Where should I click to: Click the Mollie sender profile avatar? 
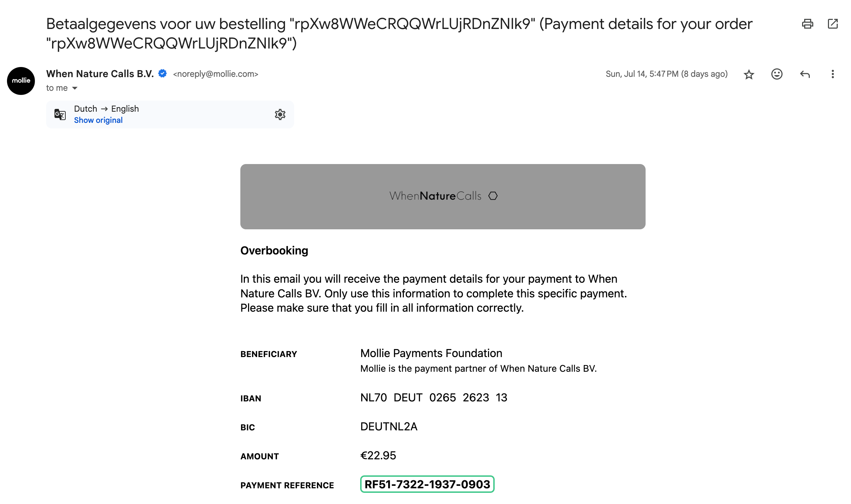point(21,81)
